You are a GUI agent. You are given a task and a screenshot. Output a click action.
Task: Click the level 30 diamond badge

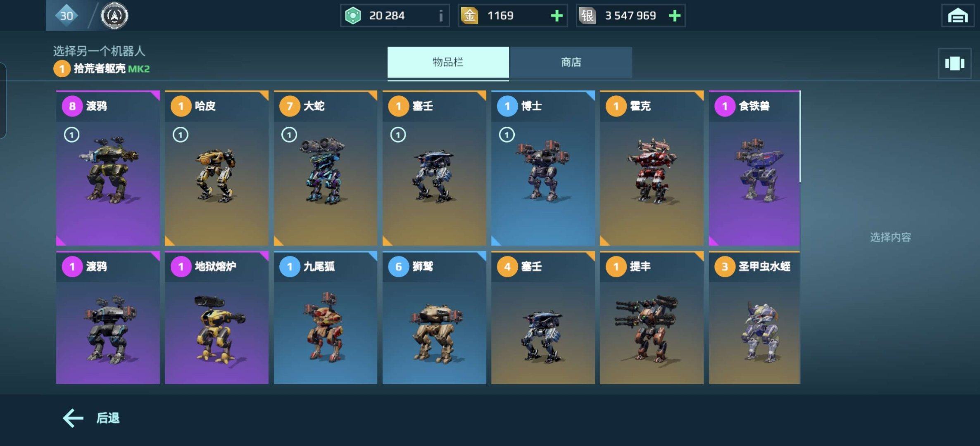click(67, 16)
